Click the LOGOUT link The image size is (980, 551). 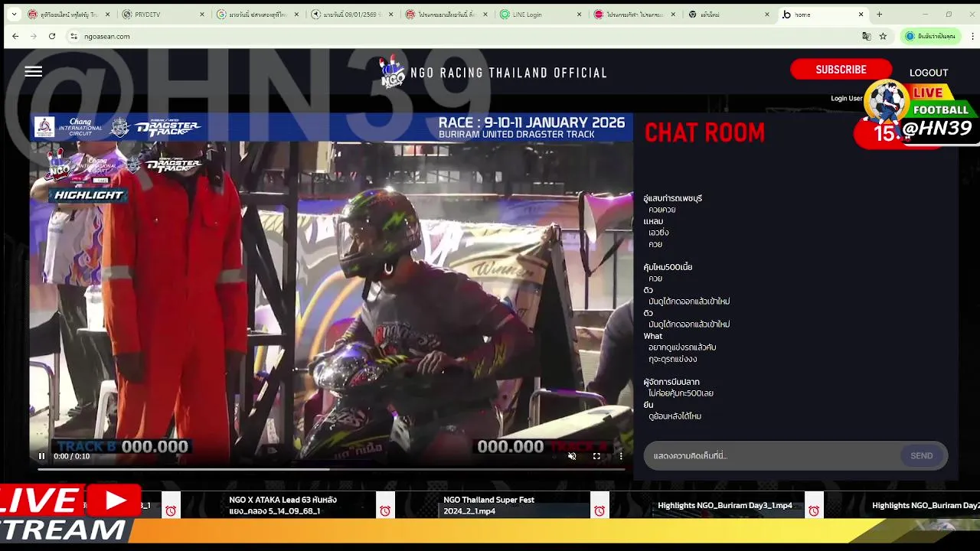click(x=929, y=73)
